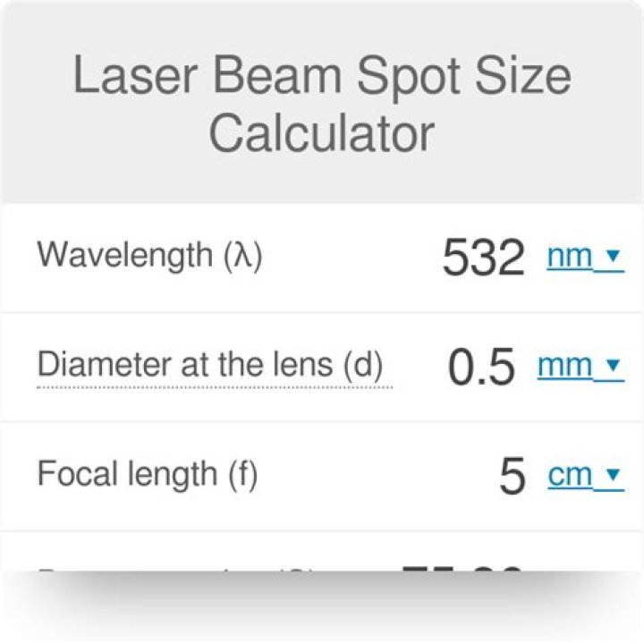Select the focal length value field showing 5
Screen dimensions: 644x644
coord(512,476)
